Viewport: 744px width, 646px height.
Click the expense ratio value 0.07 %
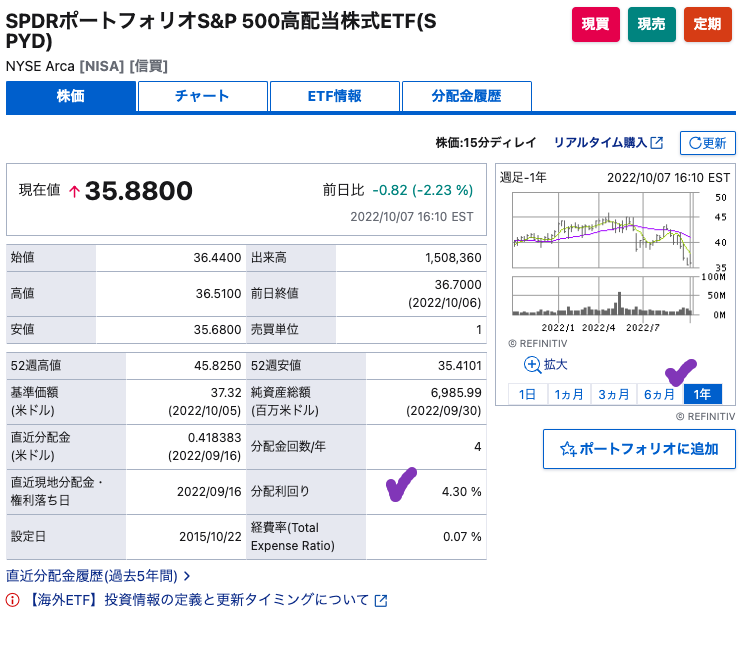pos(462,537)
